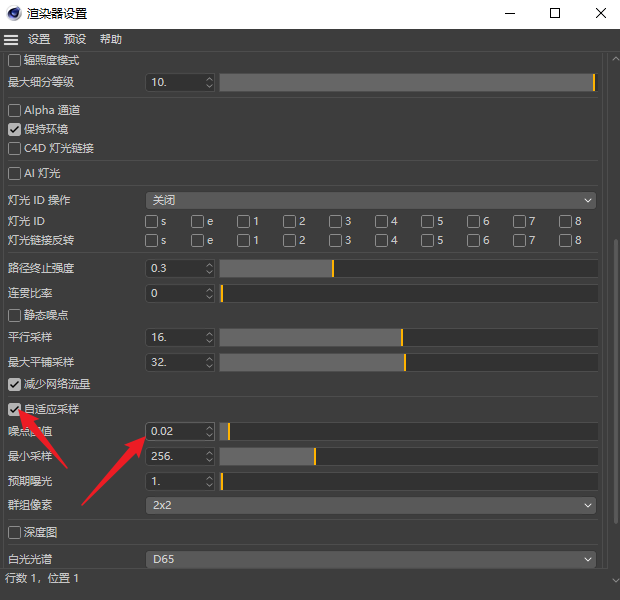This screenshot has width=620, height=600.
Task: Toggle the 自适应采样 checkbox
Action: (15, 409)
